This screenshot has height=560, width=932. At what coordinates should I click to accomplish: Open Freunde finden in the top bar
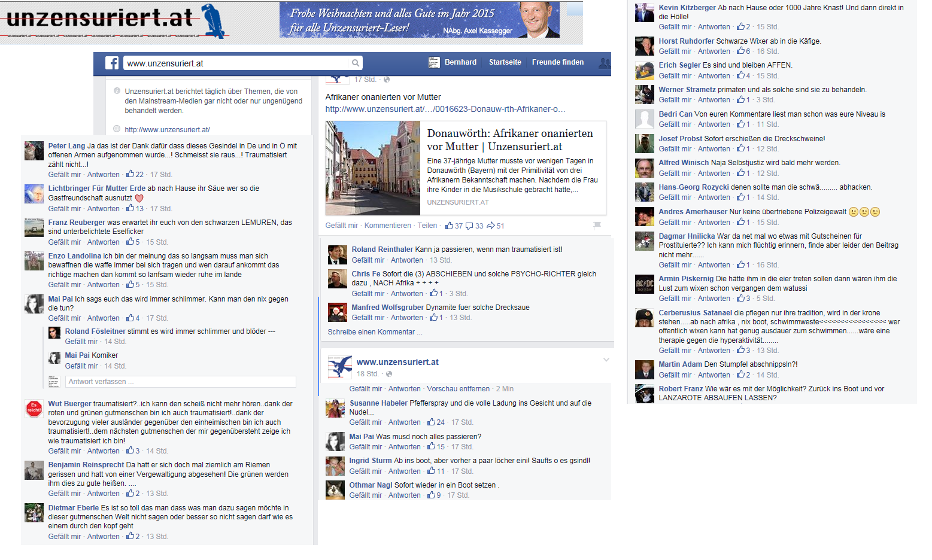[557, 62]
